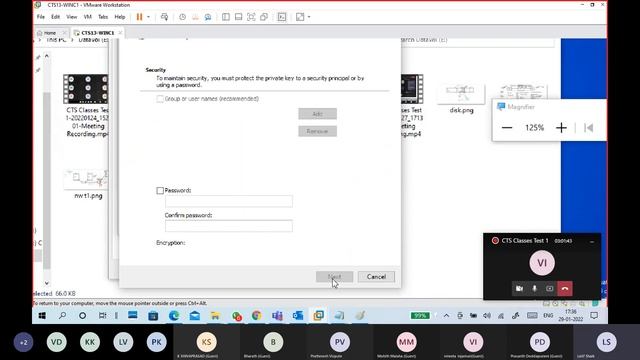The width and height of the screenshot is (640, 360).
Task: Open the notification center icon
Action: coord(594,316)
